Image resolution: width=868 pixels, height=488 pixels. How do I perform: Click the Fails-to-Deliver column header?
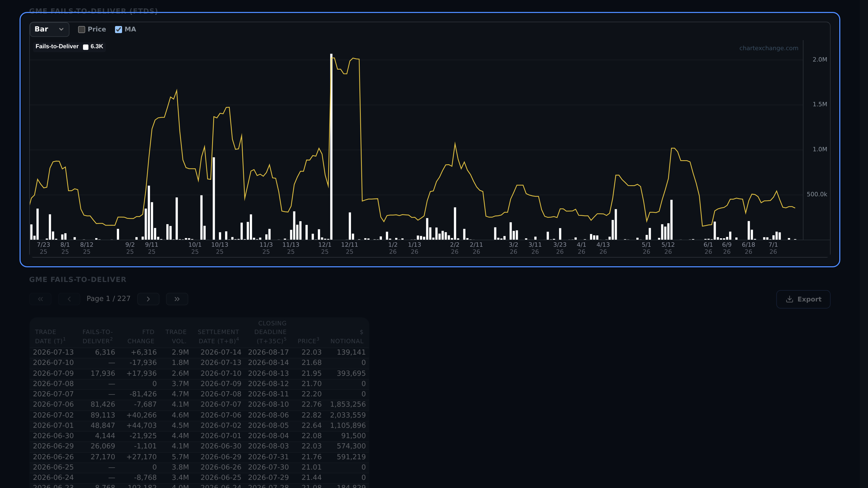98,336
